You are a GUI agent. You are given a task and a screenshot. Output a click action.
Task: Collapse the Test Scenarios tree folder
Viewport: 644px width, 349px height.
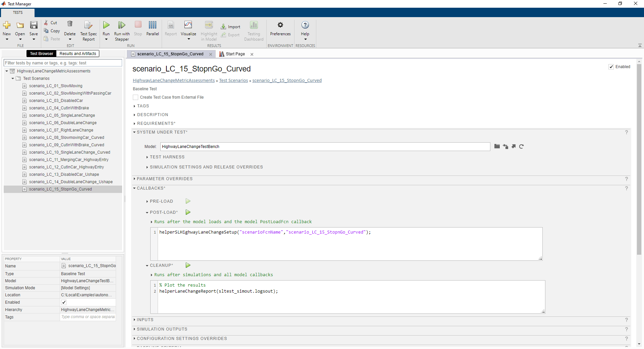tap(13, 79)
